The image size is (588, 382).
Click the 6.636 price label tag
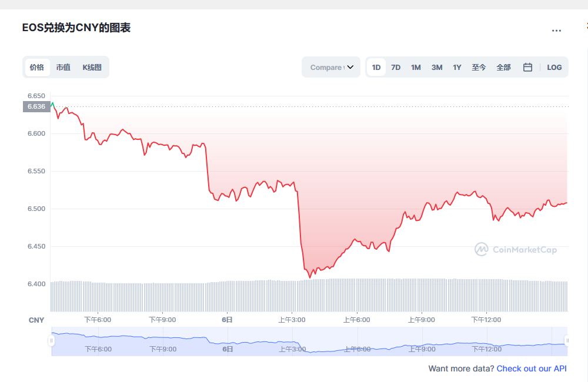pos(36,106)
